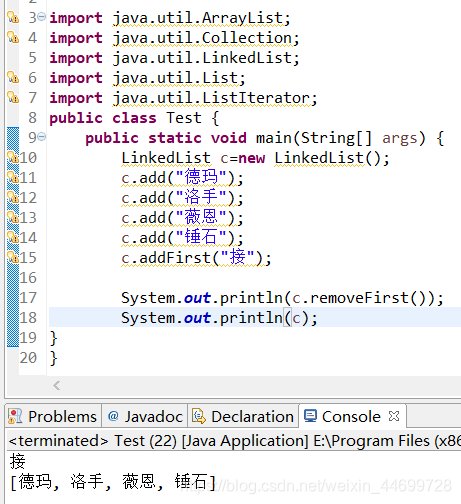The width and height of the screenshot is (461, 504).
Task: Click the '<terminated> Test (22)' console header
Action: click(x=93, y=441)
